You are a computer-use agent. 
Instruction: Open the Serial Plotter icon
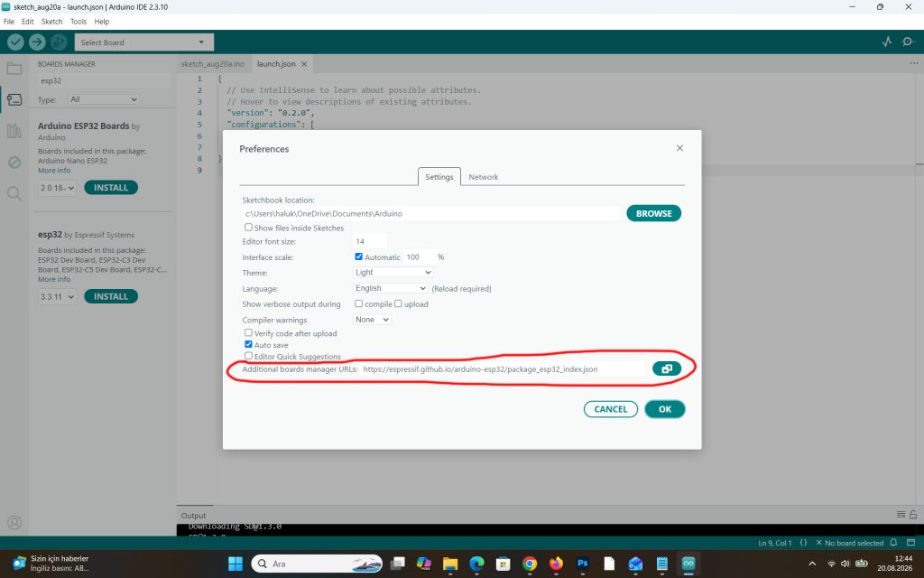[x=887, y=42]
